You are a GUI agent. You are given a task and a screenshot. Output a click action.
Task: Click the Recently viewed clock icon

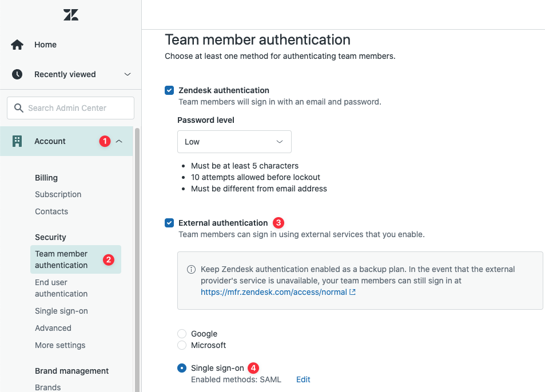[17, 74]
